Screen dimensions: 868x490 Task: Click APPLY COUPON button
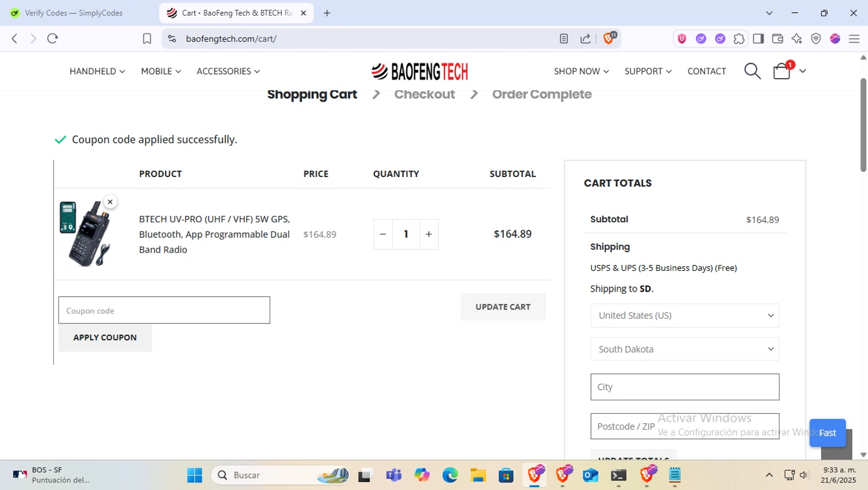tap(105, 337)
